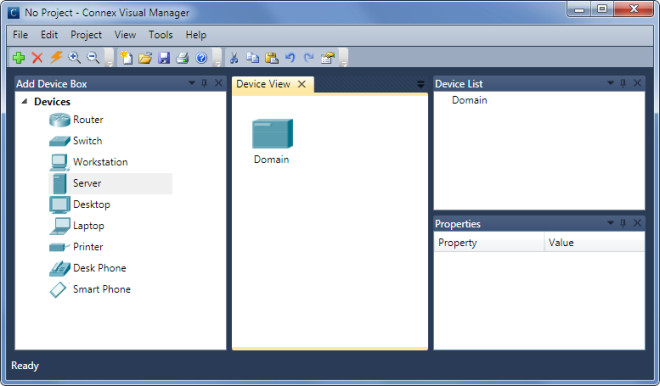660x386 pixels.
Task: Open the File menu
Action: pyautogui.click(x=20, y=35)
